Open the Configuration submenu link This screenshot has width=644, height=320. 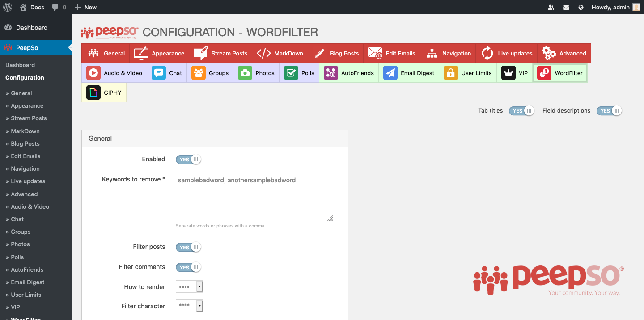[x=25, y=77]
